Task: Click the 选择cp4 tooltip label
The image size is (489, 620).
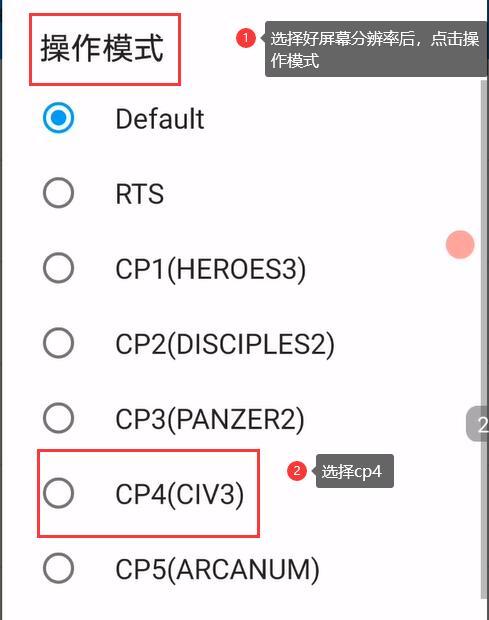Action: tap(355, 471)
